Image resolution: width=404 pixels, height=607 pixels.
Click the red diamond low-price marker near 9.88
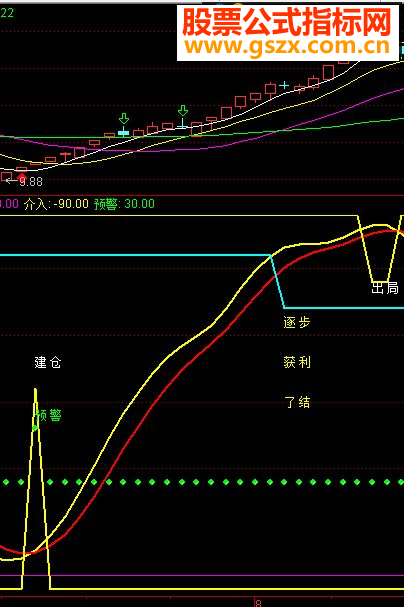[22, 177]
